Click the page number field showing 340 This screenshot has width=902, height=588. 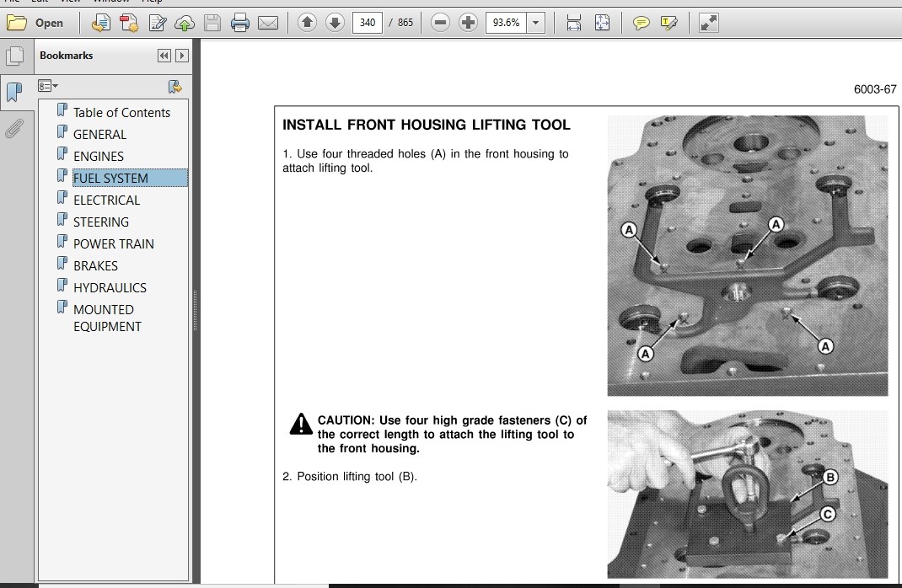[367, 23]
